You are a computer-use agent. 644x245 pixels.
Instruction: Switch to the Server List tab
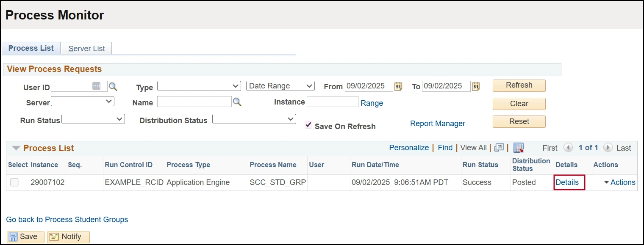(x=86, y=49)
